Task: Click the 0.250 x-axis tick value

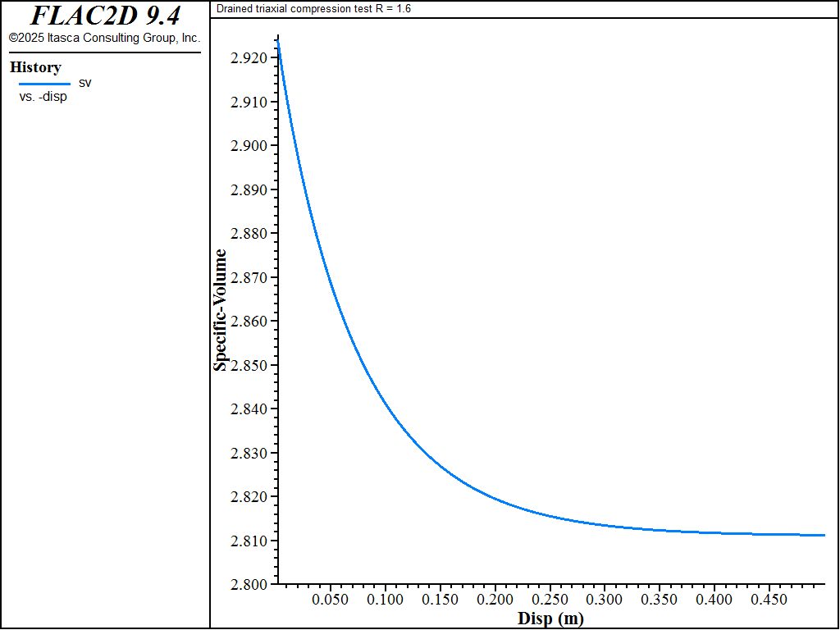Action: coord(550,599)
